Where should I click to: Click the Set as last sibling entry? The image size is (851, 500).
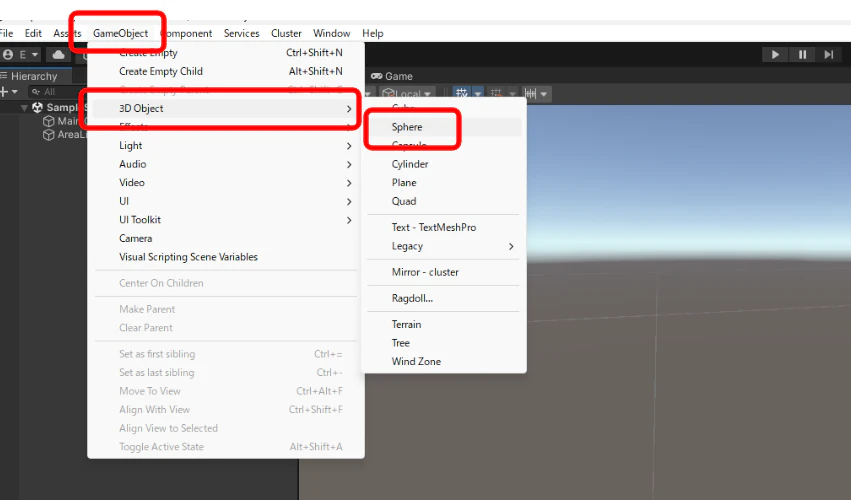pyautogui.click(x=226, y=372)
